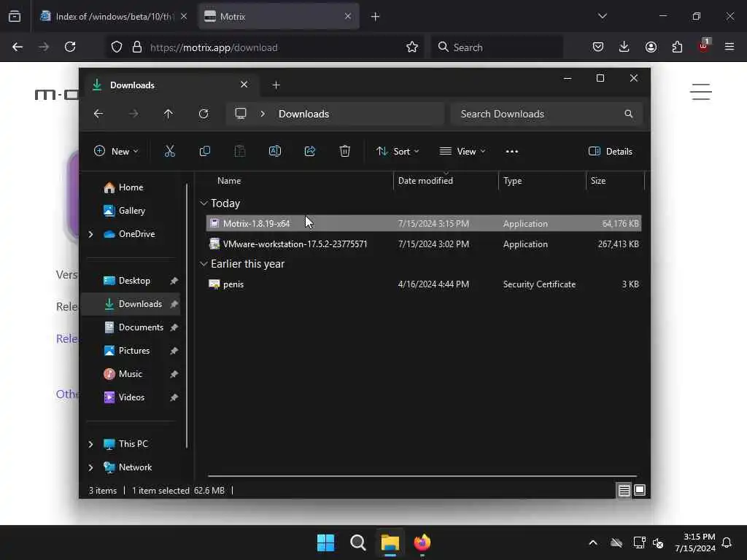Open Videos in navigation pane
747x560 pixels.
coord(133,397)
